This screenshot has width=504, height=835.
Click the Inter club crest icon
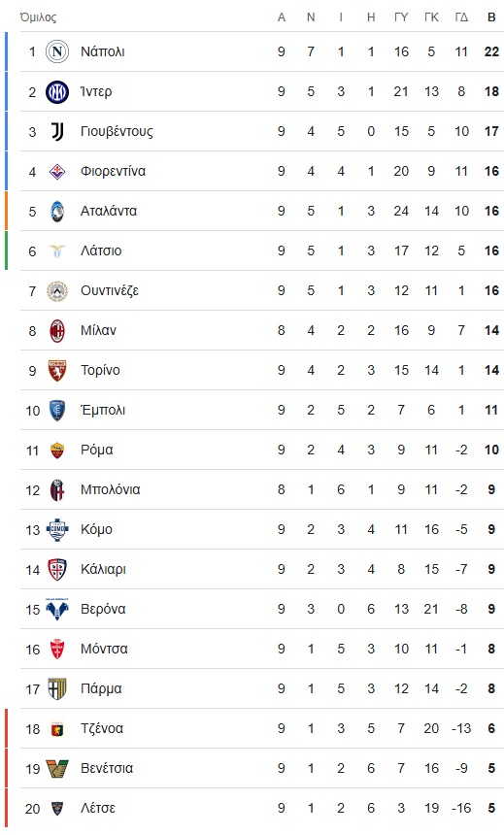pos(57,91)
